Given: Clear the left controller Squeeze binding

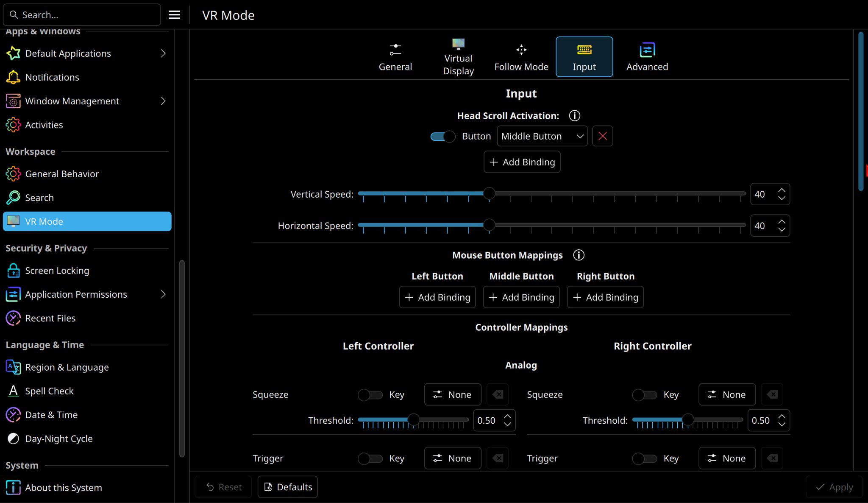Looking at the screenshot, I should point(498,394).
